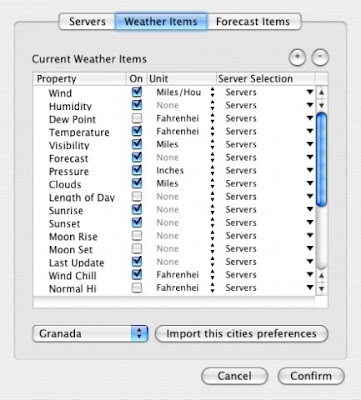
Task: Check the Moon Set checkbox
Action: (x=137, y=249)
